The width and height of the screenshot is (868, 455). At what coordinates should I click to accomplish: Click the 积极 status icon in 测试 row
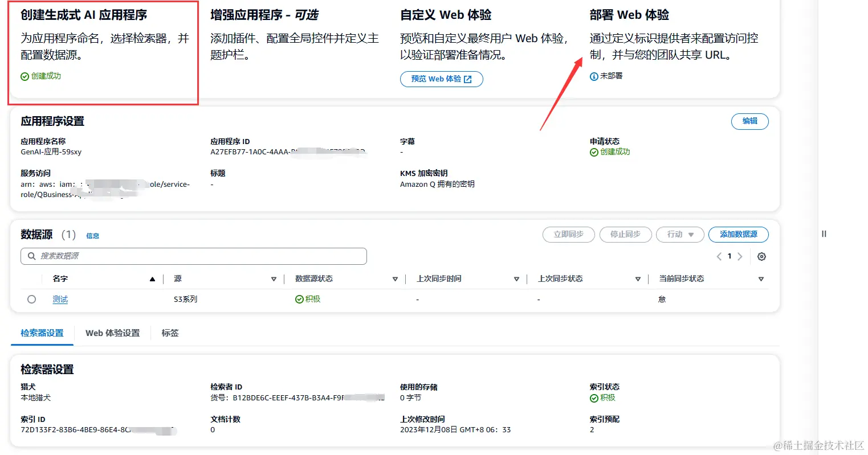[x=299, y=299]
